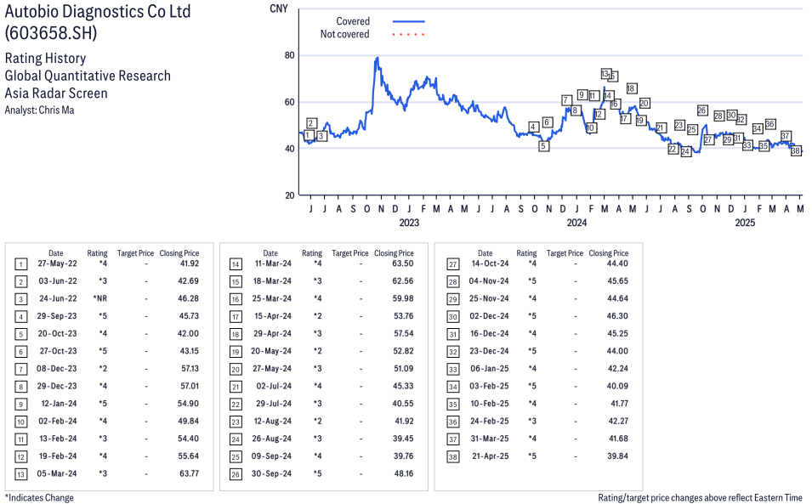Image resolution: width=812 pixels, height=504 pixels.
Task: Select the 2023 year label under the chart
Action: click(409, 223)
